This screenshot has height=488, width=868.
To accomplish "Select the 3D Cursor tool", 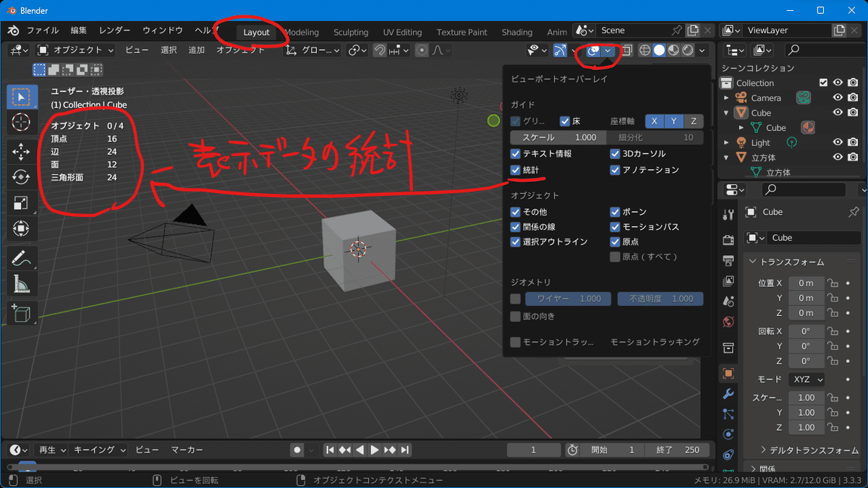I will click(x=21, y=122).
